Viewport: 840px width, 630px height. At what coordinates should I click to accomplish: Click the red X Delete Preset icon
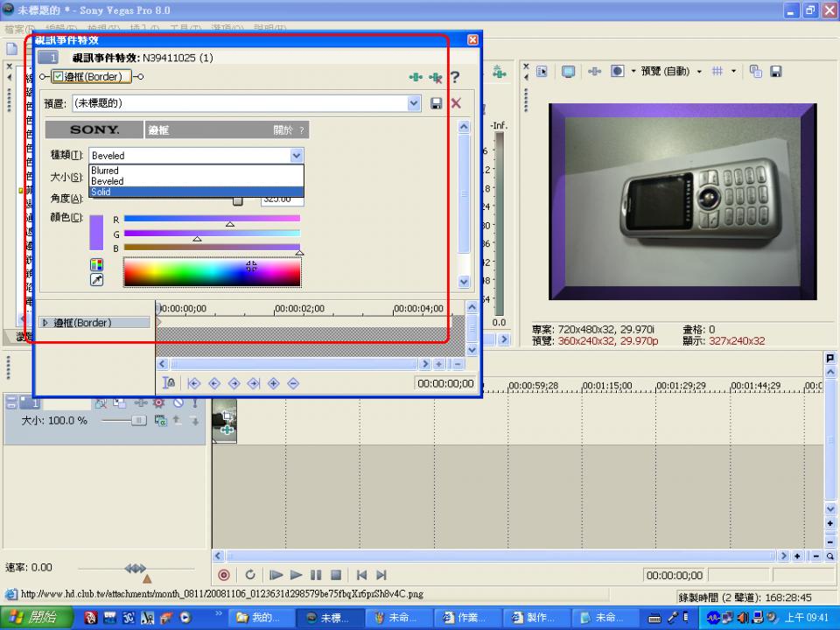coord(456,103)
